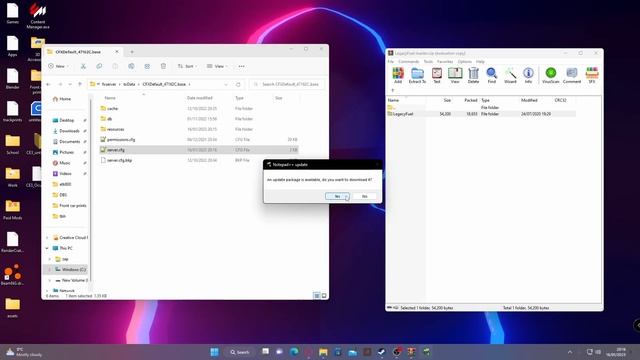Open the File menu in WinRAR
The image size is (640, 360).
tap(391, 62)
